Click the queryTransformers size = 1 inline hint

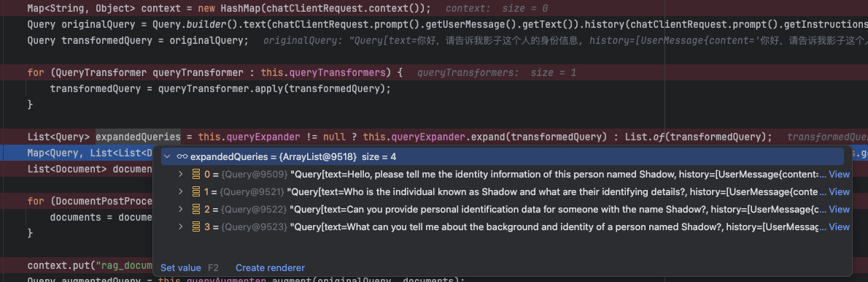496,72
